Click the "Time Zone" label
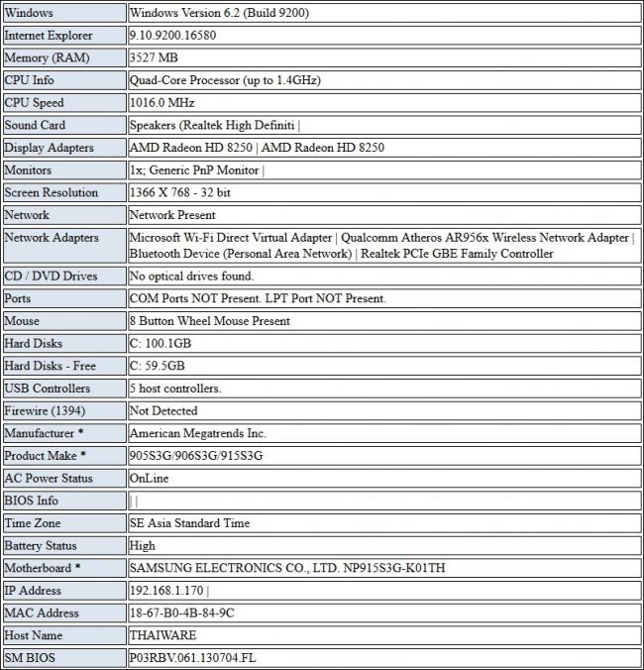644x670 pixels. pos(33,523)
